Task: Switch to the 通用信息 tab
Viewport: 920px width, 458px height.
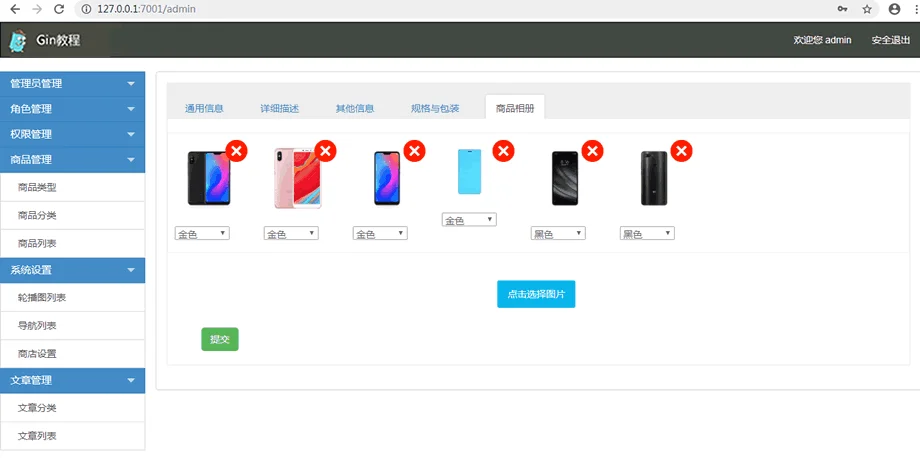Action: [204, 108]
